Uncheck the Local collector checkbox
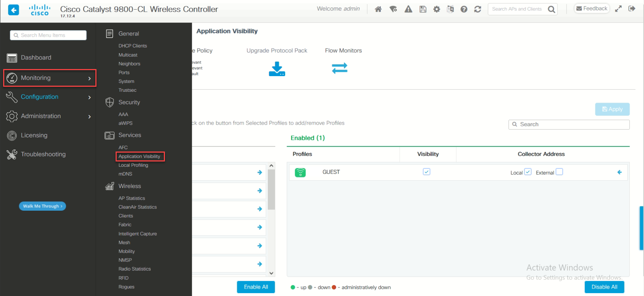The width and height of the screenshot is (644, 296). [x=528, y=172]
